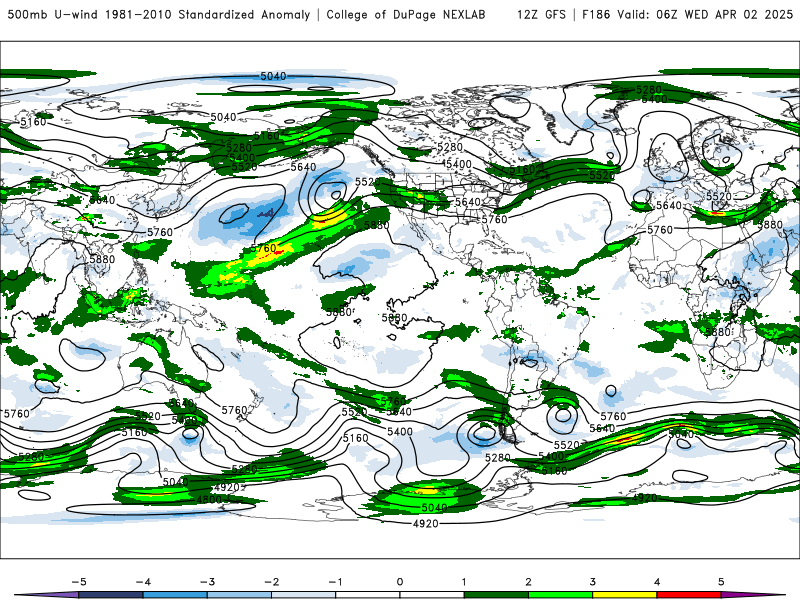Image resolution: width=800 pixels, height=600 pixels.
Task: Pick the pale blue -2 to -1 colorbar segment
Action: tap(304, 595)
